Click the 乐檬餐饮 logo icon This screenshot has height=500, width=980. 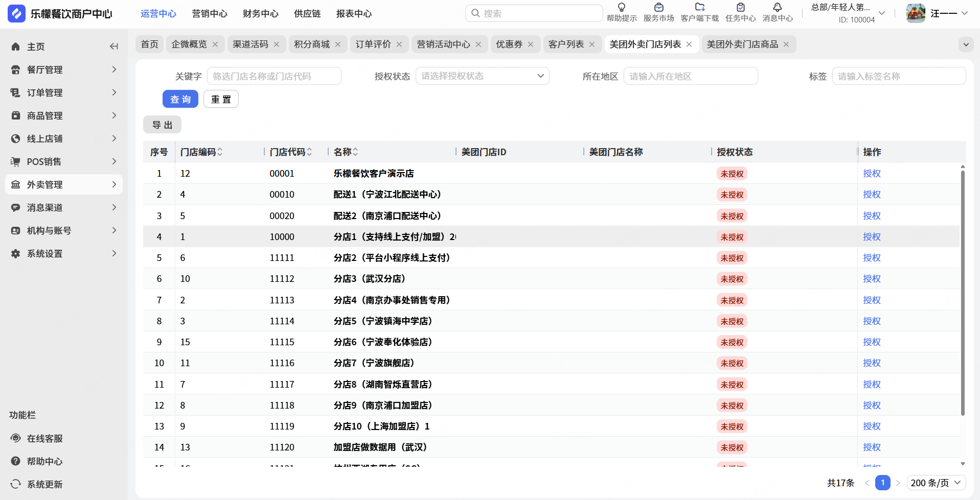[16, 14]
